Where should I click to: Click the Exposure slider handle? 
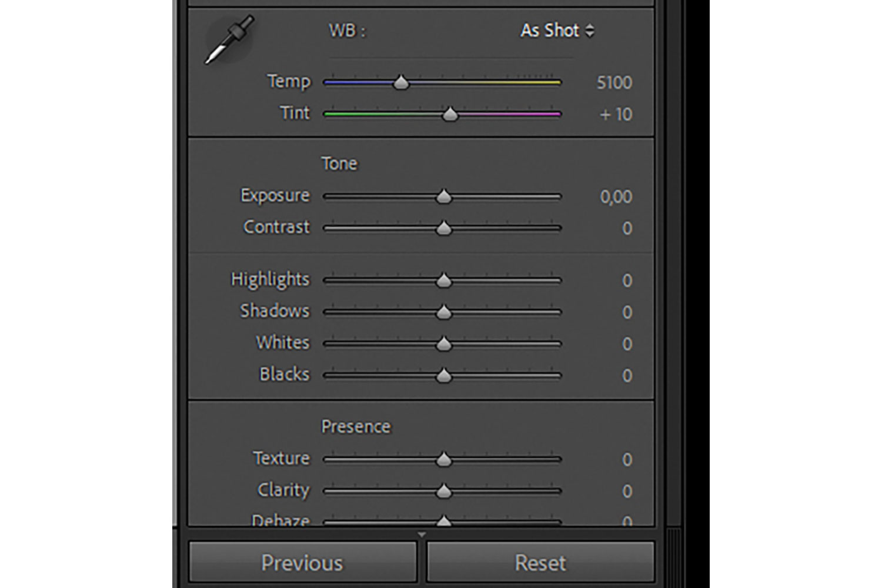[x=444, y=196]
